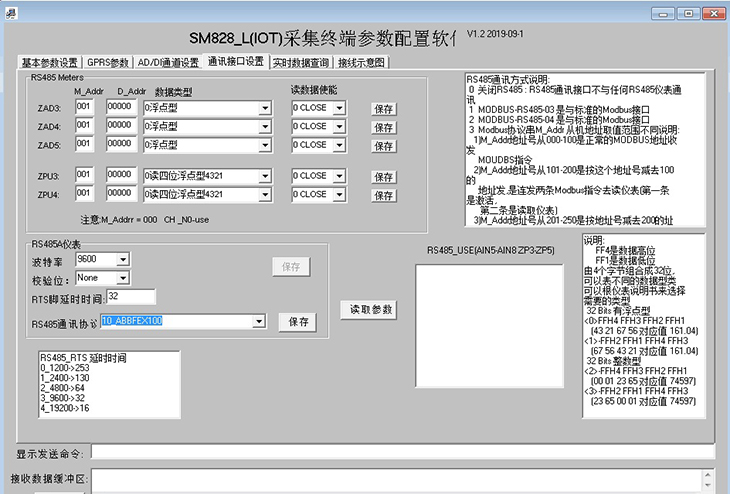730x494 pixels.
Task: Switch to the GPRS参数 tab
Action: [106, 62]
